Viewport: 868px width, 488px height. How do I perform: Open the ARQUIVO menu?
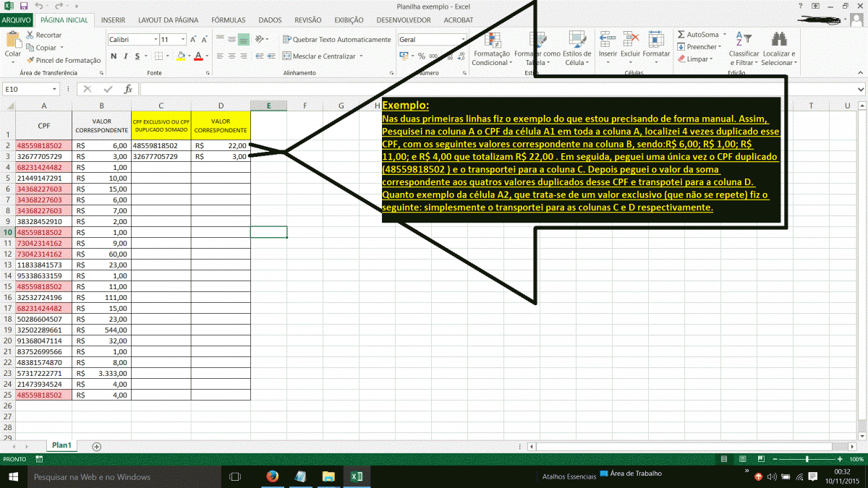(16, 20)
